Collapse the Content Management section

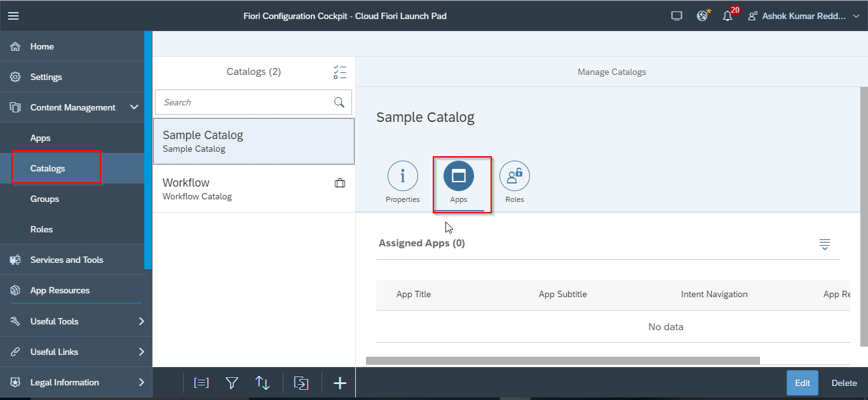coord(133,108)
